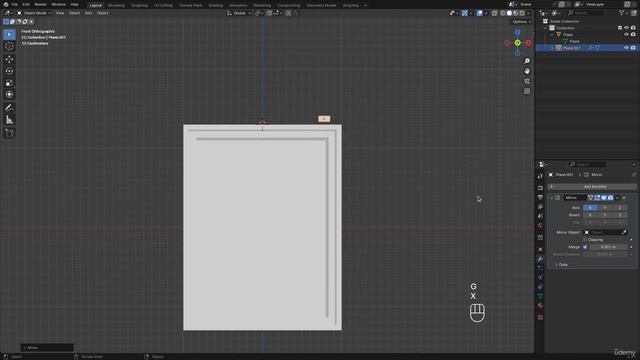Open the Object properties tab
Viewport: 640px width, 360px height.
pos(540,249)
